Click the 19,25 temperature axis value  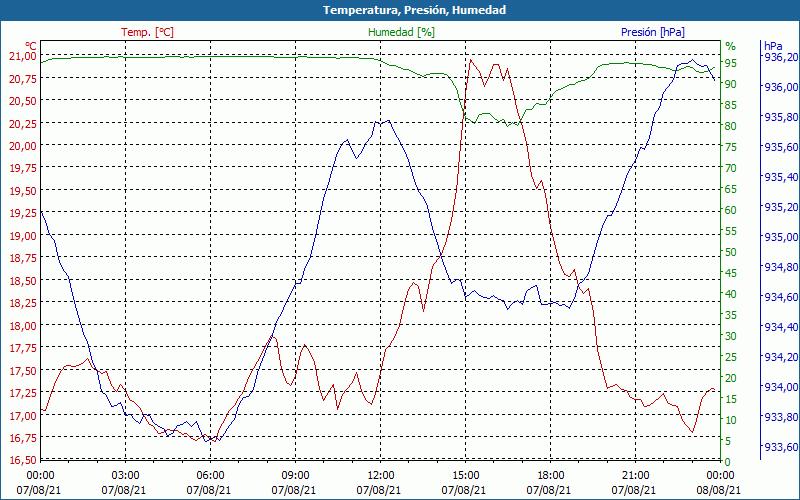pos(23,213)
